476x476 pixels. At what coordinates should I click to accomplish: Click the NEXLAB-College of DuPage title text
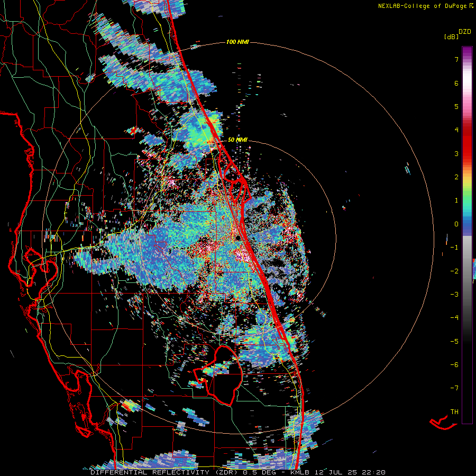click(x=422, y=6)
